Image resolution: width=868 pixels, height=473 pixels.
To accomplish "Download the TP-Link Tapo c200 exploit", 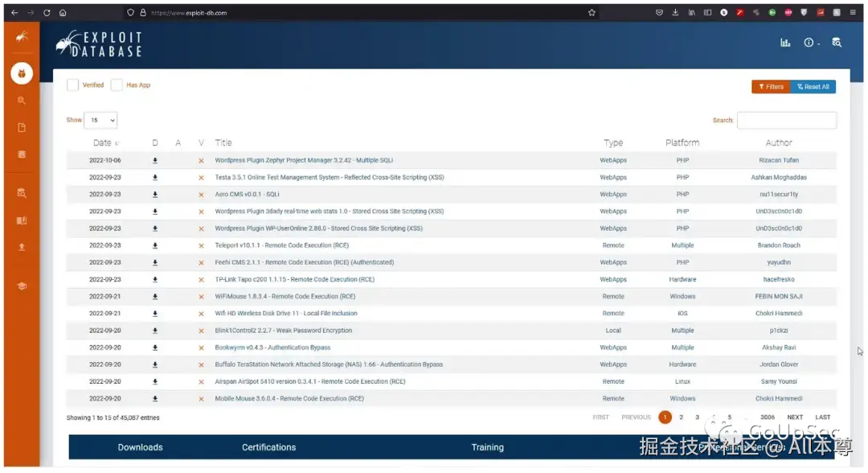I will 155,280.
